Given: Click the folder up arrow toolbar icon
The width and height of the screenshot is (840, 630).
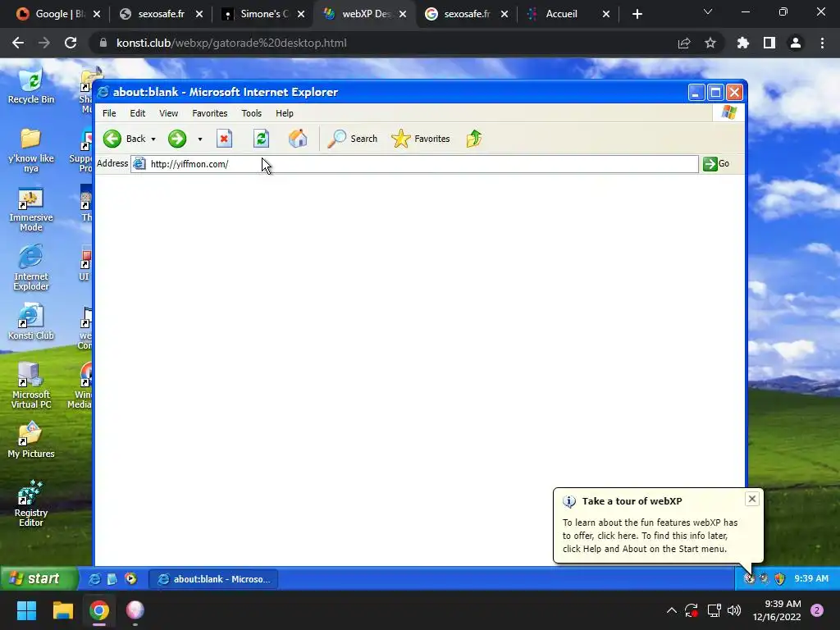Looking at the screenshot, I should pos(474,139).
